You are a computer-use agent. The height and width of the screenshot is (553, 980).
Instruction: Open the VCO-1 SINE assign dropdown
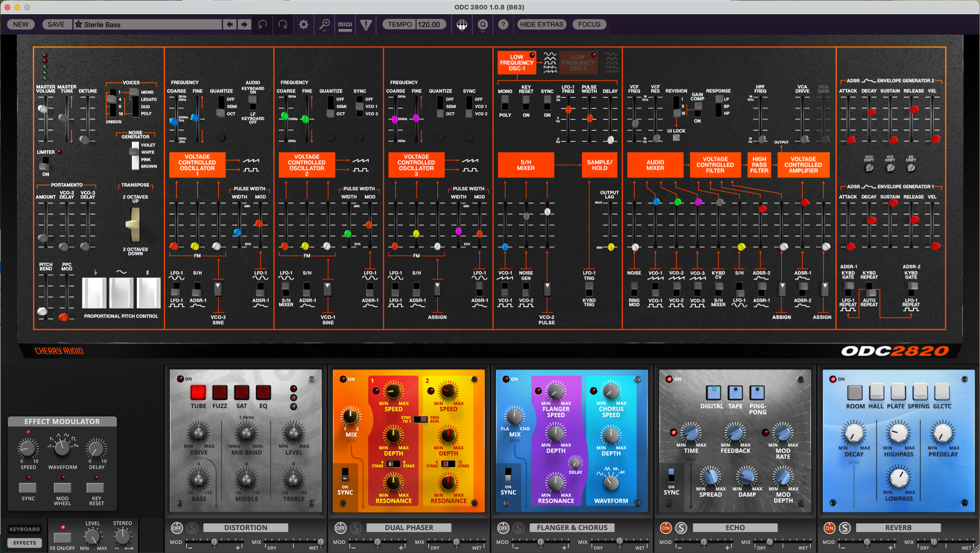pyautogui.click(x=327, y=288)
